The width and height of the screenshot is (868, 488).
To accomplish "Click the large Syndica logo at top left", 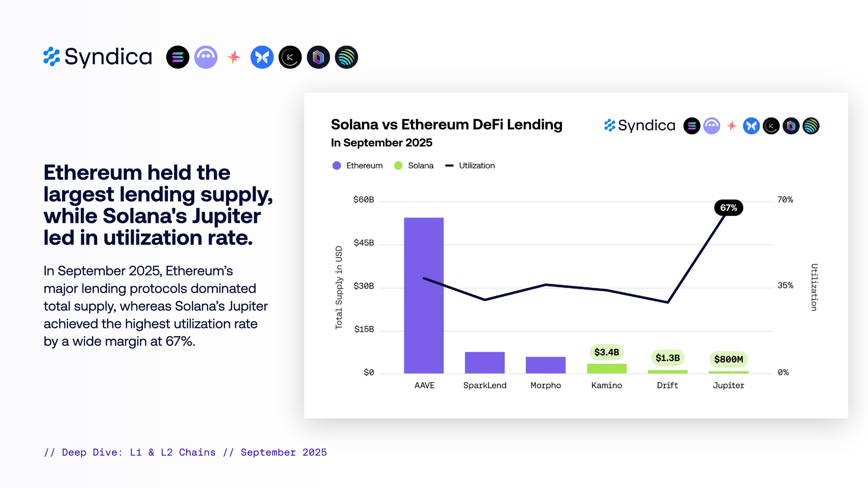I will (98, 57).
